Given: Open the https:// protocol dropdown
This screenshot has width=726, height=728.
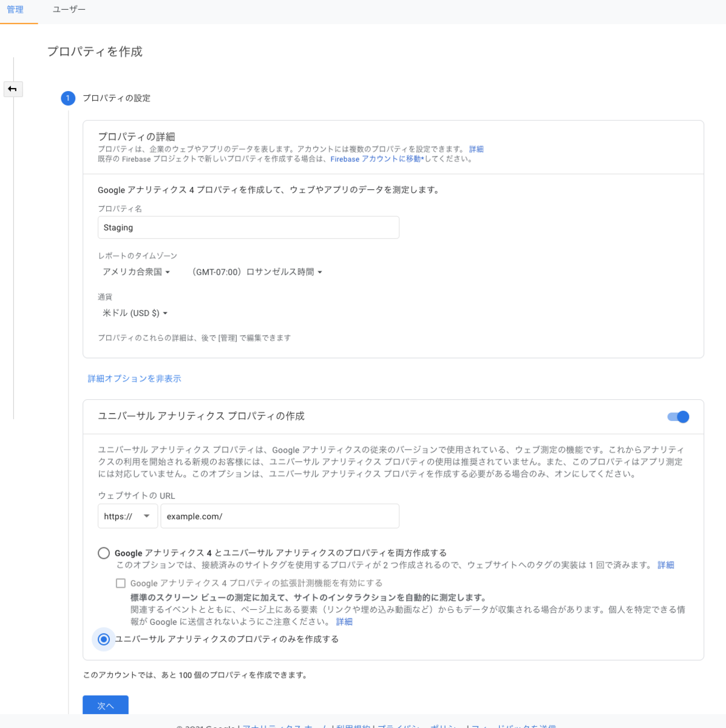Looking at the screenshot, I should coord(127,516).
